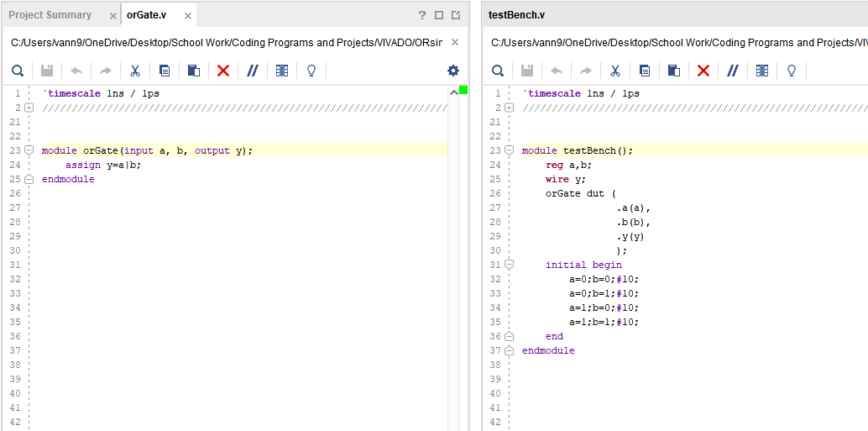
Task: Toggle line comments in orGate.v editor
Action: coord(252,71)
